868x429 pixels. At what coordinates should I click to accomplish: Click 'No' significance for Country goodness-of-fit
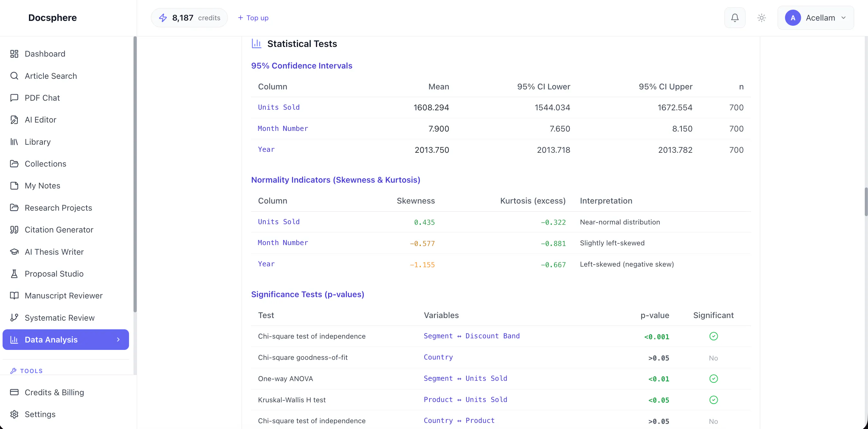713,358
